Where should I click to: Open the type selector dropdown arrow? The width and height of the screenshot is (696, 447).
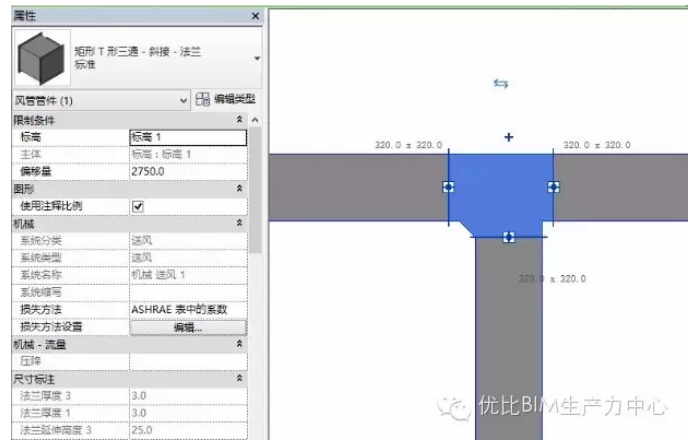[256, 59]
